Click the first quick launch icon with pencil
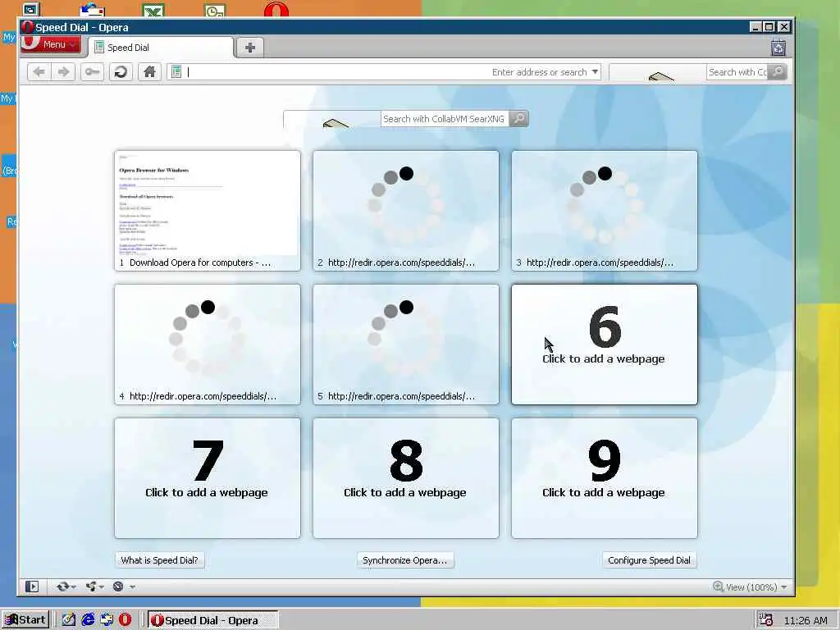This screenshot has height=630, width=840. tap(69, 620)
